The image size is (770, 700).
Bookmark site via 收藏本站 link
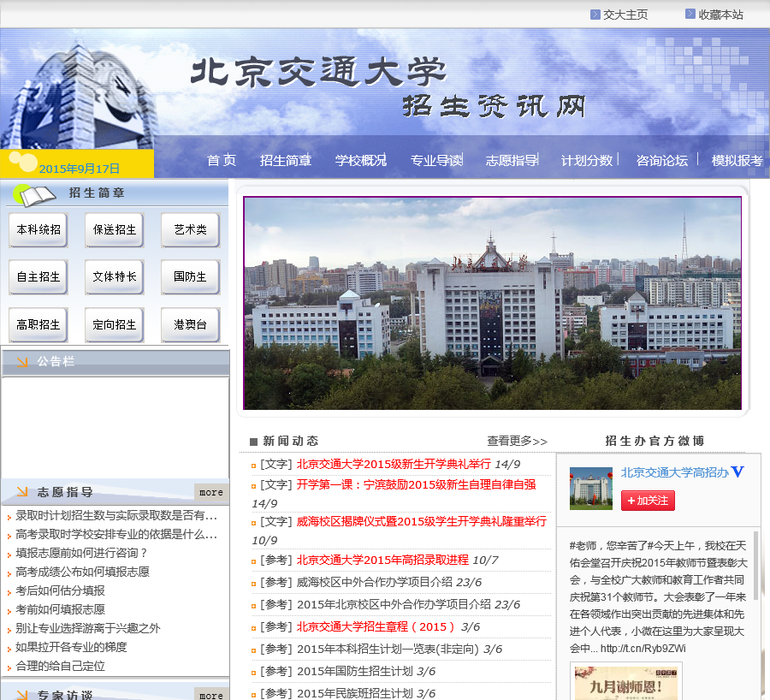(x=721, y=15)
